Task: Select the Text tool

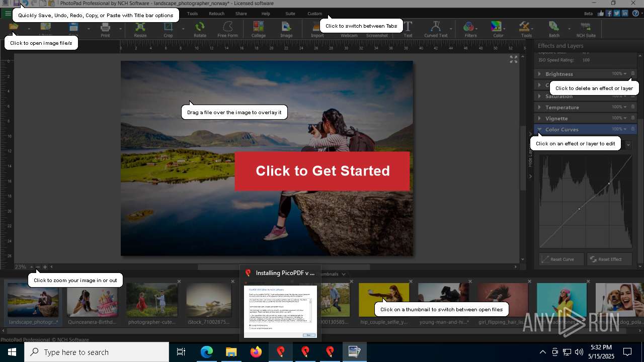Action: tap(408, 29)
